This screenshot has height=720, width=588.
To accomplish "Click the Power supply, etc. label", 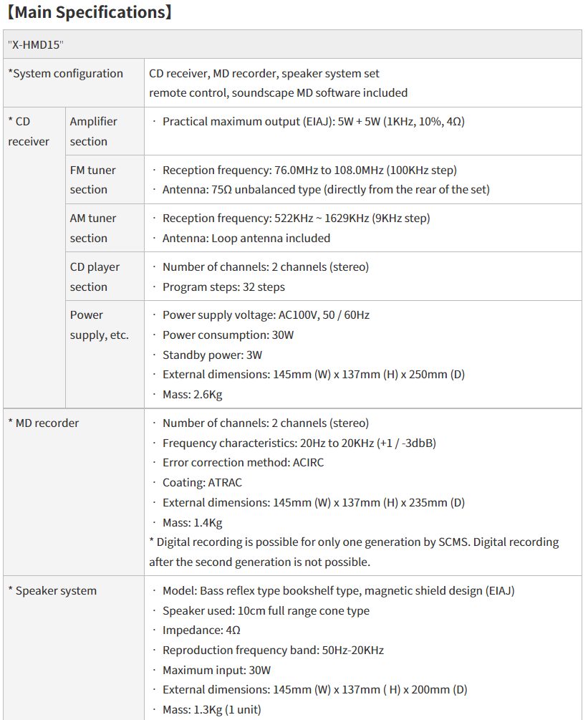I will point(99,325).
